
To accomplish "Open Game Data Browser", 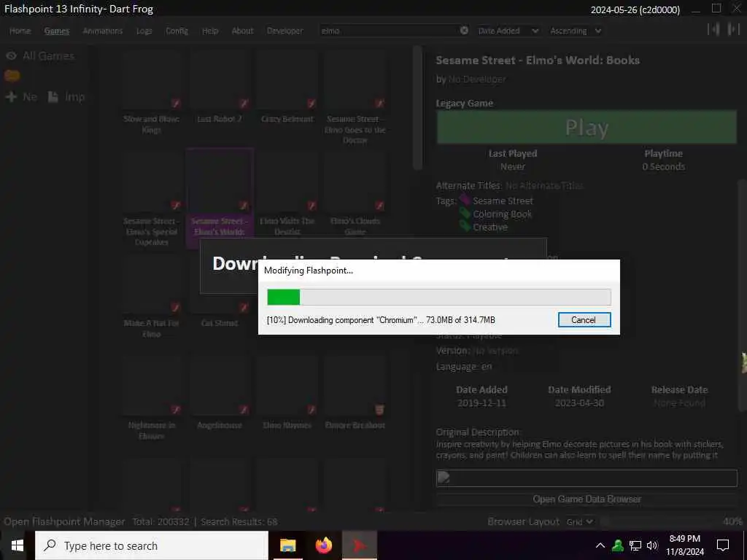I will click(x=587, y=499).
